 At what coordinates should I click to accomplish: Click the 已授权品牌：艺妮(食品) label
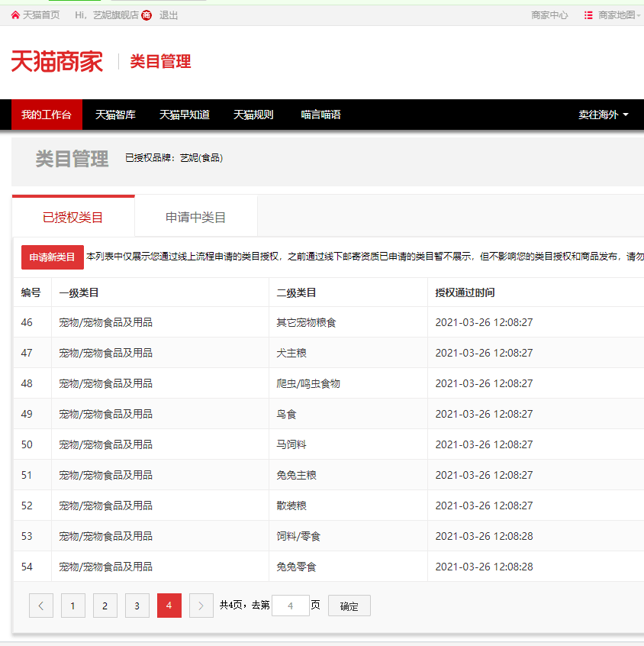(x=174, y=158)
